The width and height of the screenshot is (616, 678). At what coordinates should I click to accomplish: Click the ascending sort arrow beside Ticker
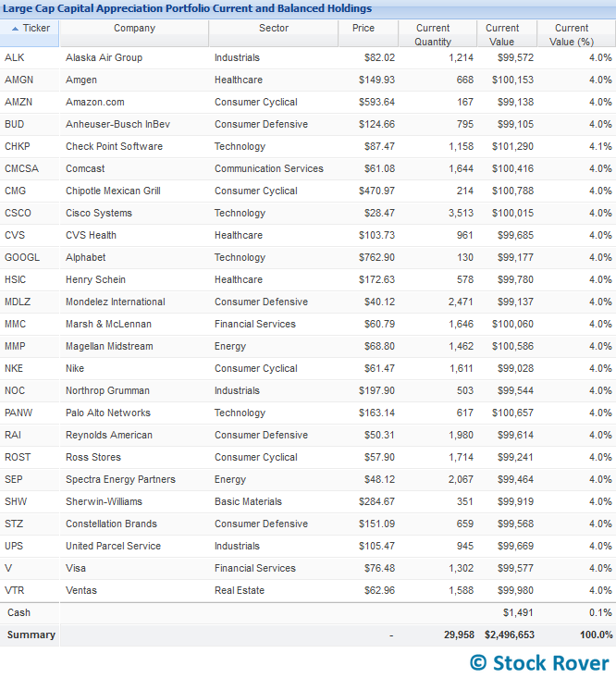point(15,29)
